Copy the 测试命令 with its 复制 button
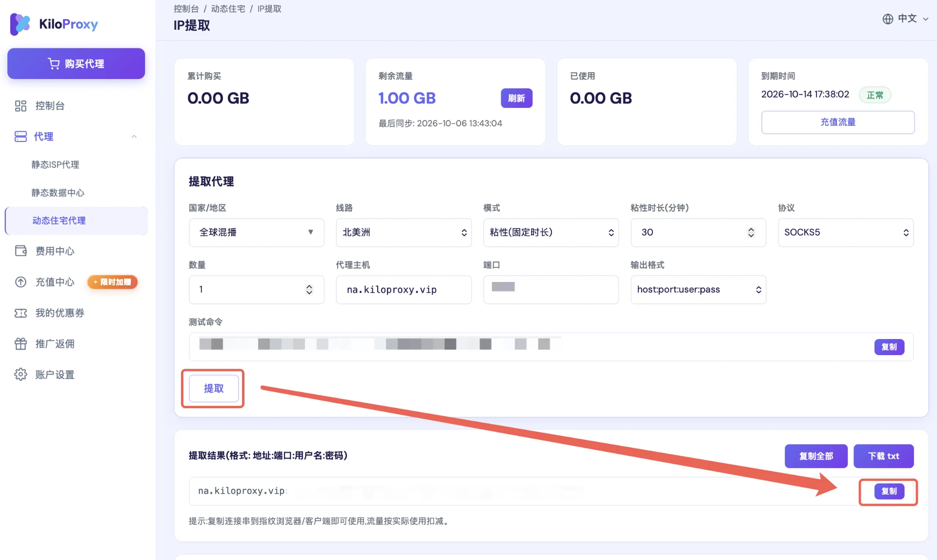937x560 pixels. click(889, 347)
